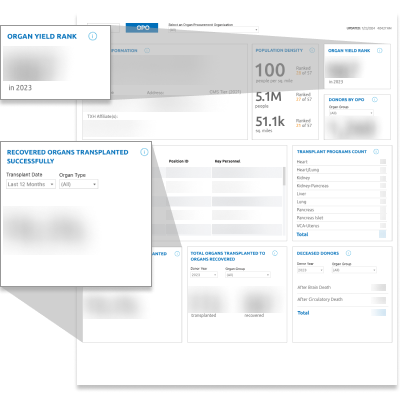The height and width of the screenshot is (400, 400).
Task: Click info icon in Recovered Organs Transplanted Successfully callout
Action: click(x=144, y=152)
